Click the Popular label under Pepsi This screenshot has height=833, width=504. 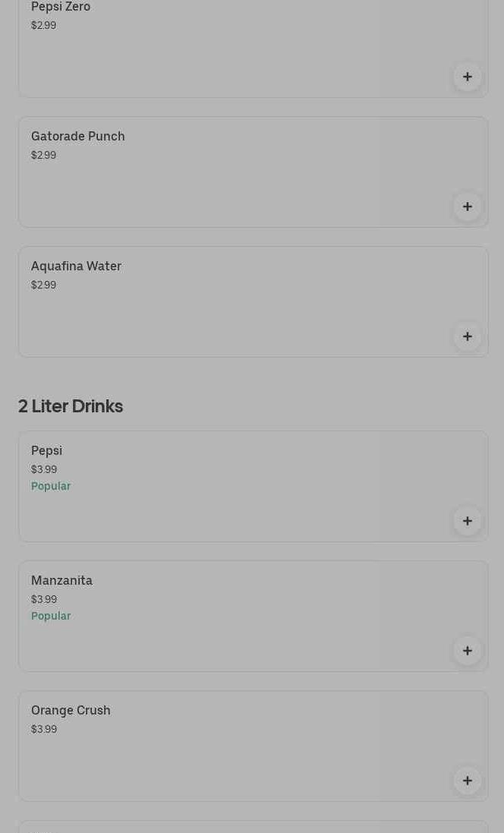coord(51,486)
